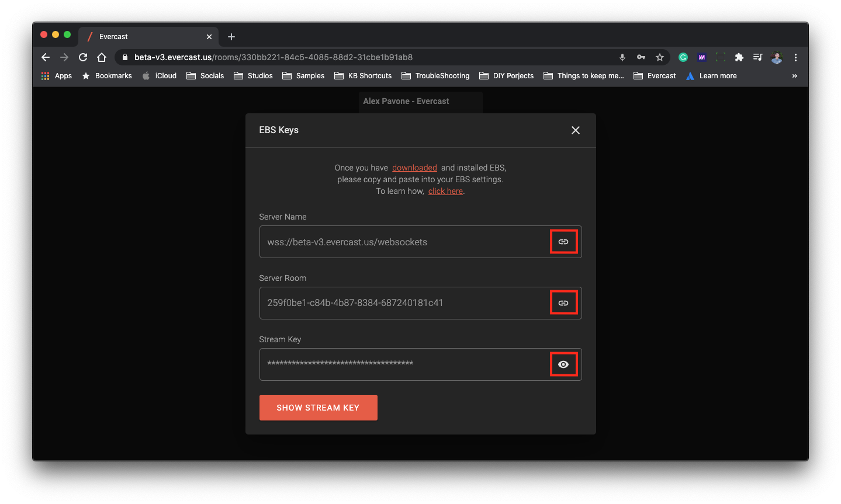This screenshot has height=504, width=841.
Task: Minimize the Chrome window yellow button
Action: point(56,35)
